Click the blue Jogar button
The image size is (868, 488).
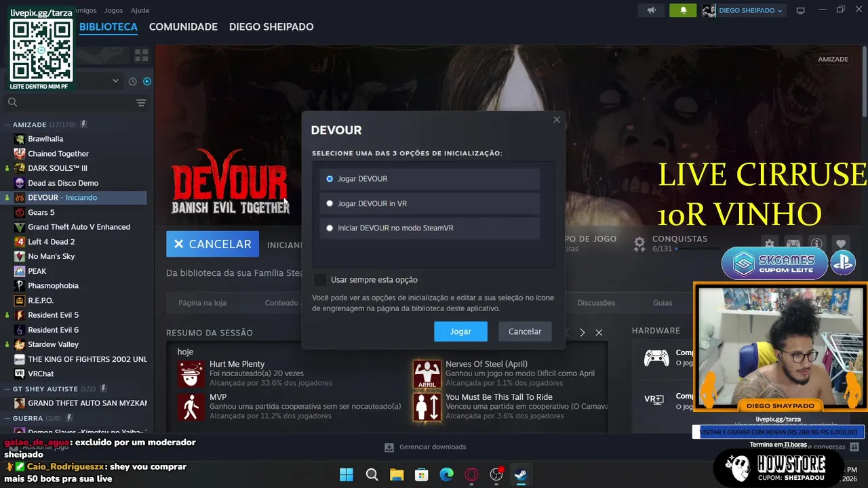[x=460, y=331]
